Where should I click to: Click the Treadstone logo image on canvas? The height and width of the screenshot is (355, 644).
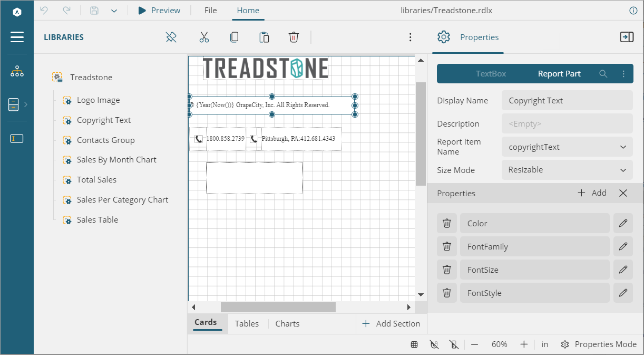pyautogui.click(x=266, y=69)
